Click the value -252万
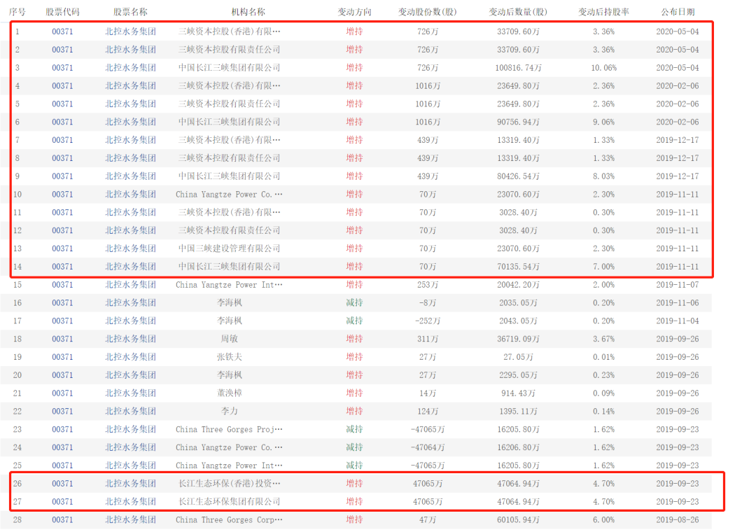Image resolution: width=756 pixels, height=532 pixels. pos(428,321)
